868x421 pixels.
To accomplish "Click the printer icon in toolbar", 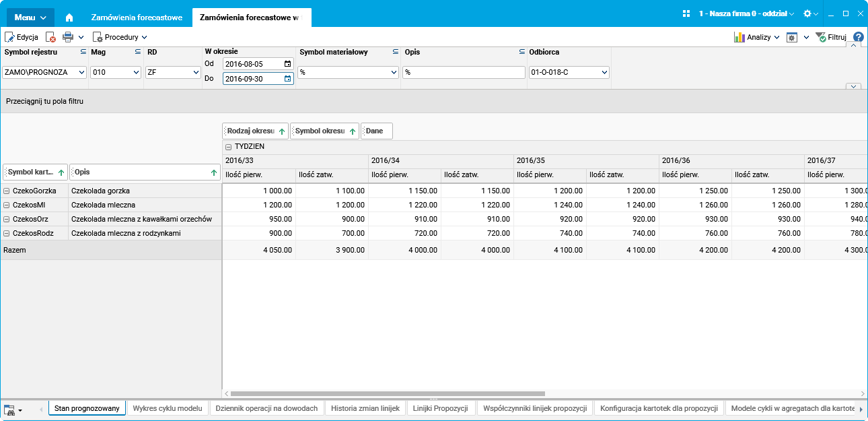I will pyautogui.click(x=68, y=38).
